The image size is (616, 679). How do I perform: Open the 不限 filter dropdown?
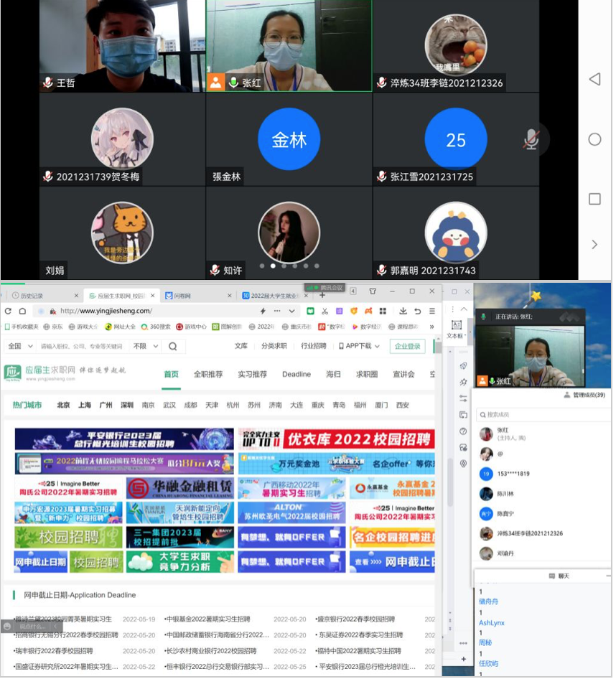[x=143, y=346]
